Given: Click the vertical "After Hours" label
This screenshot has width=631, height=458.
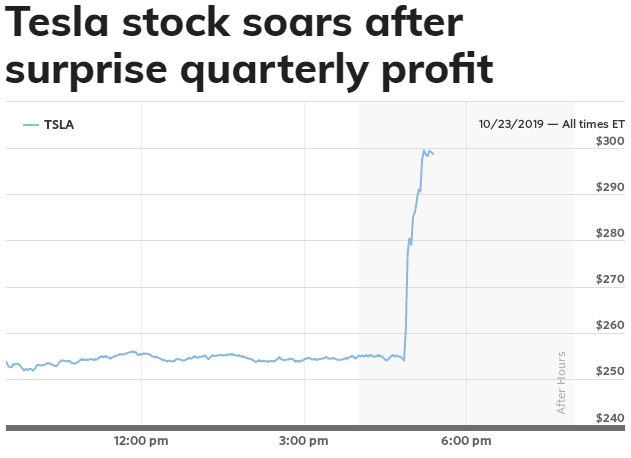Looking at the screenshot, I should tap(561, 382).
